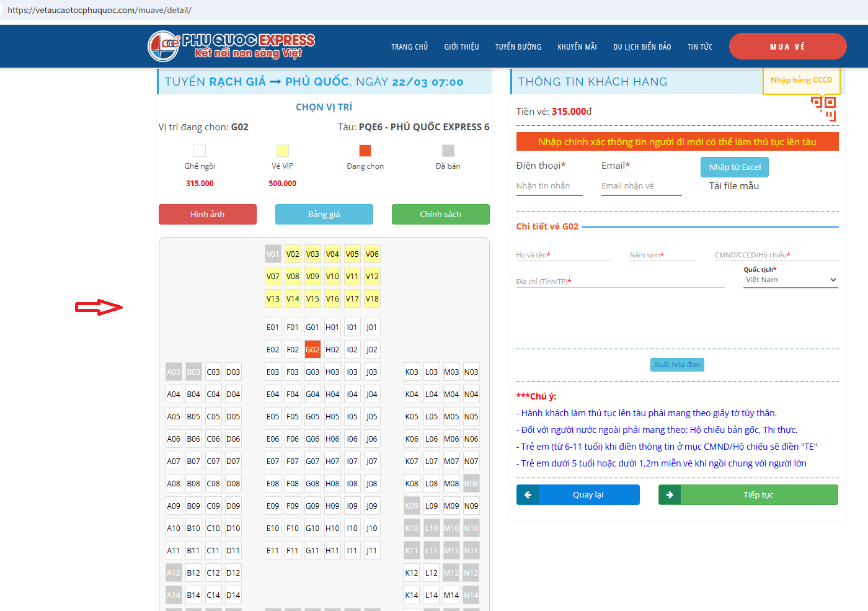Select VIP seat V02

point(293,254)
